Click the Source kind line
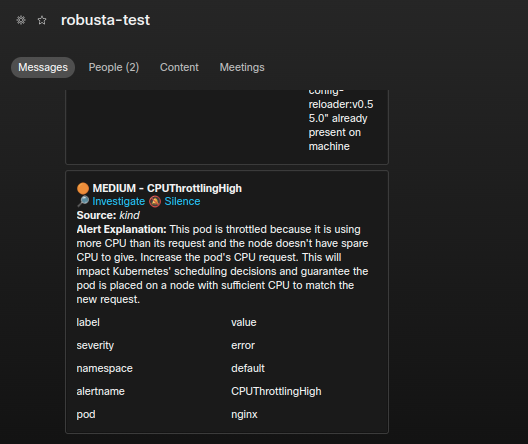The height and width of the screenshot is (444, 528). point(108,215)
